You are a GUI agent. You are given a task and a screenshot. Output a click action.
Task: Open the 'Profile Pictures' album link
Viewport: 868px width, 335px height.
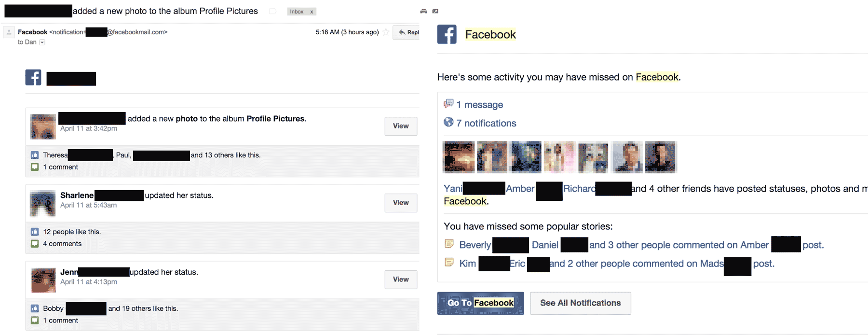click(x=275, y=119)
